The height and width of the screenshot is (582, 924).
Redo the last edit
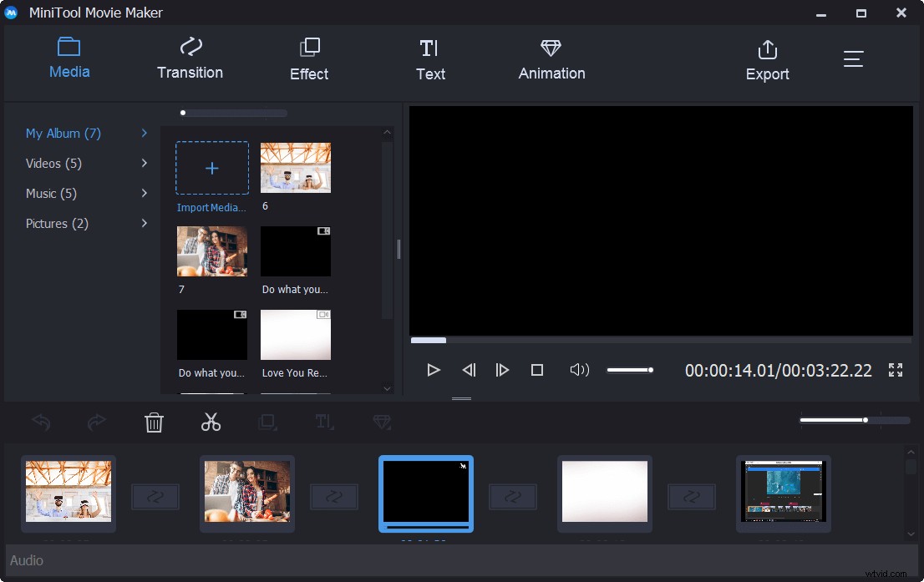pos(97,423)
